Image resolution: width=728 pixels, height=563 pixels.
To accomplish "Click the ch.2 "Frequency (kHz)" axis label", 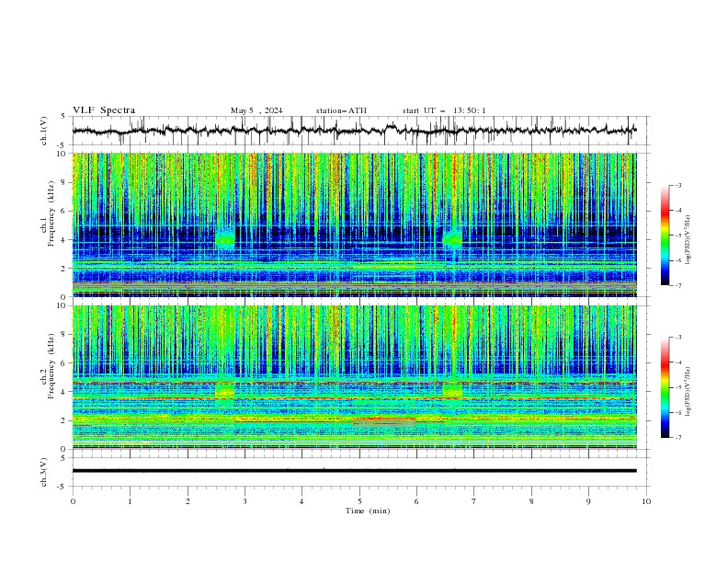I will tap(51, 366).
